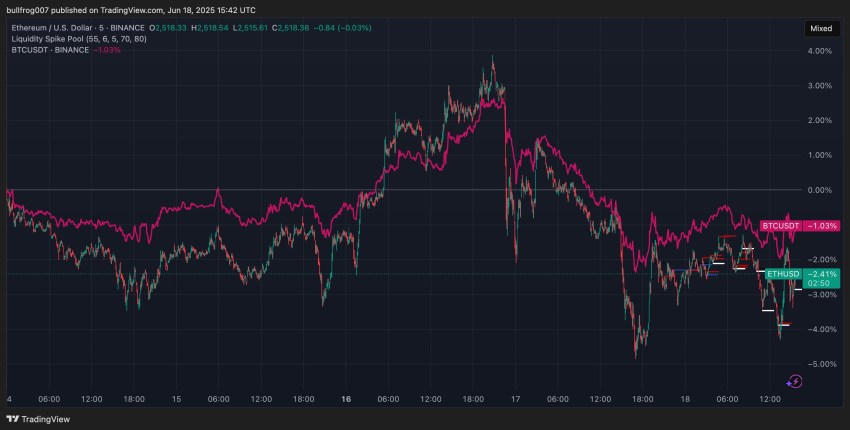Click the bullfrog007 author name
This screenshot has height=430, width=850.
coord(29,9)
